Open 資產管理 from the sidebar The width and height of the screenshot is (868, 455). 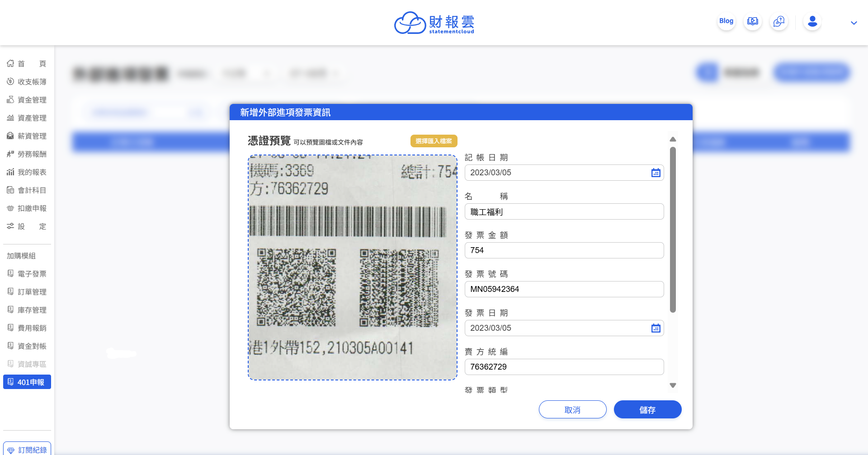tap(27, 118)
